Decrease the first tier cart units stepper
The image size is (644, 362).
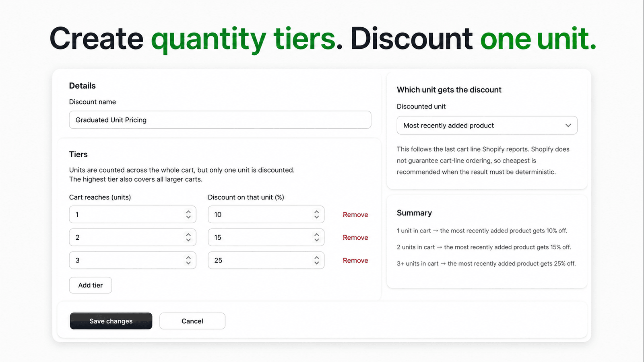click(x=188, y=217)
